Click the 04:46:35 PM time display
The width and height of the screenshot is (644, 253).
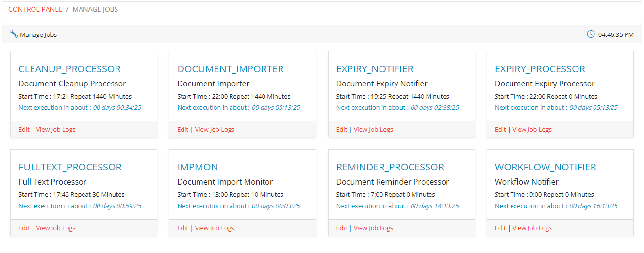[x=616, y=34]
